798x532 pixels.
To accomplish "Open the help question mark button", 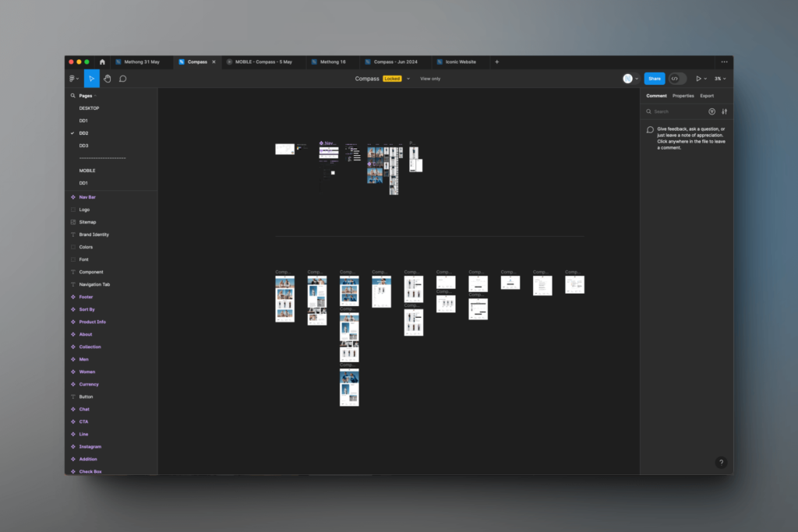I will tap(721, 463).
